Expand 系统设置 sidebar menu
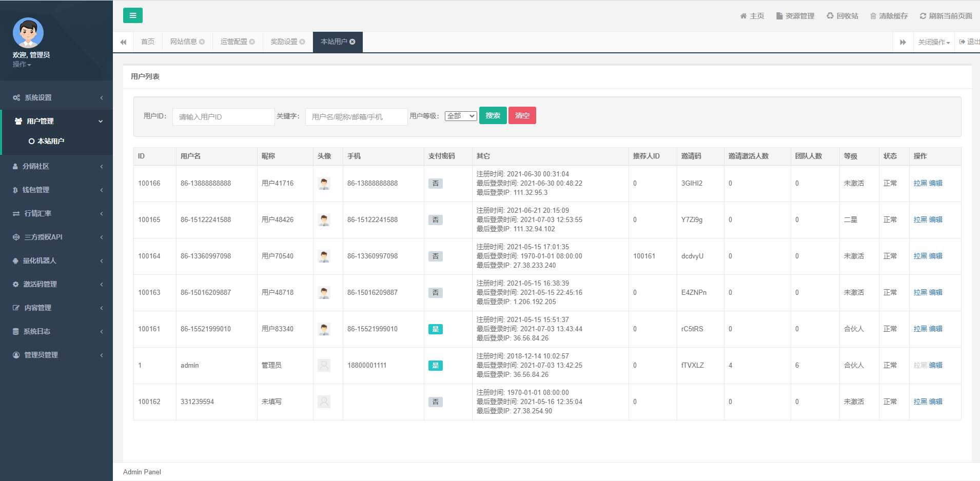 tap(56, 97)
